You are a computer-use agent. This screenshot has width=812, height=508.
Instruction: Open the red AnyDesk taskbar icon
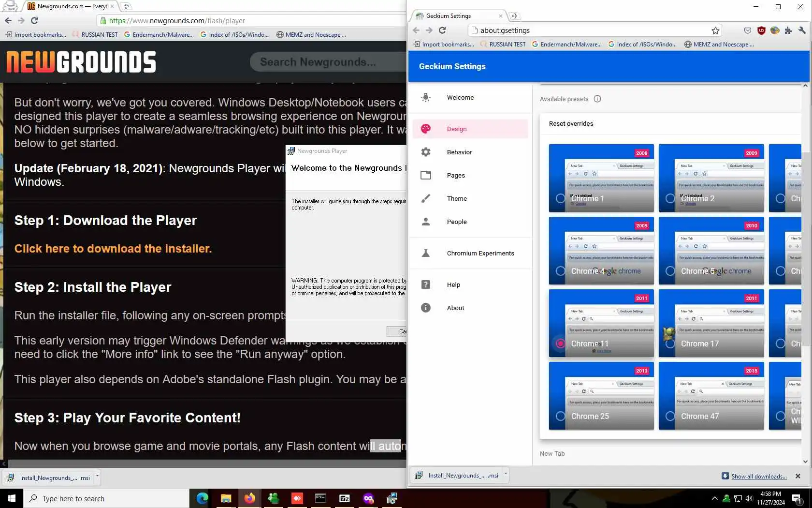click(297, 498)
